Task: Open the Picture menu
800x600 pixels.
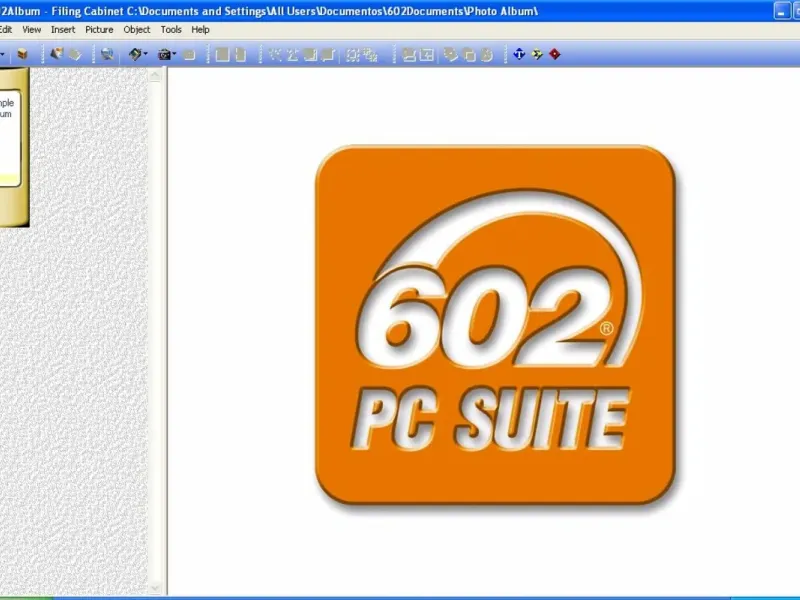Action: click(99, 30)
